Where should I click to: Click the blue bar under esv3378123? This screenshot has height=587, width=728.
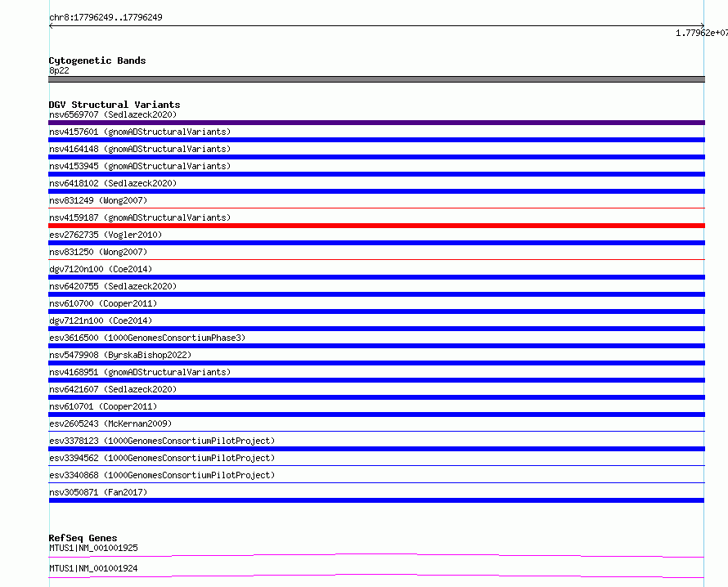(x=376, y=449)
